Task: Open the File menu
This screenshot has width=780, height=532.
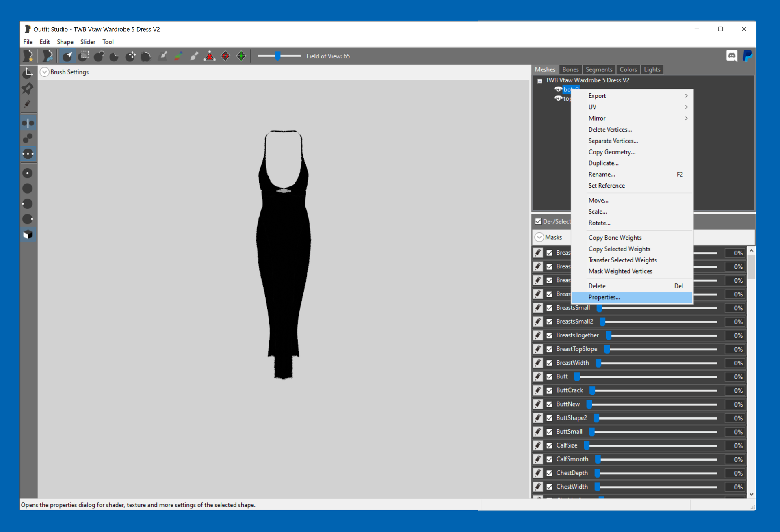Action: point(28,42)
